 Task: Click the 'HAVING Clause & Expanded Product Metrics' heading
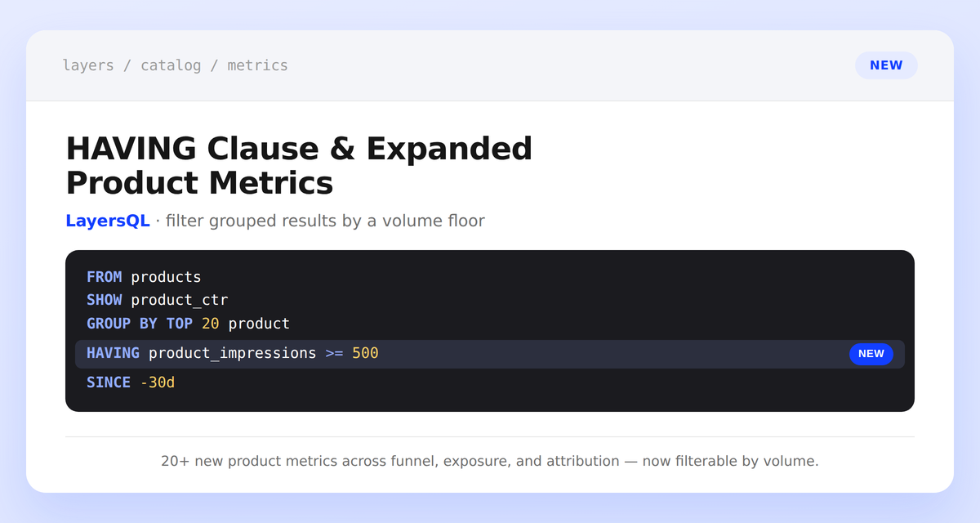pos(299,166)
